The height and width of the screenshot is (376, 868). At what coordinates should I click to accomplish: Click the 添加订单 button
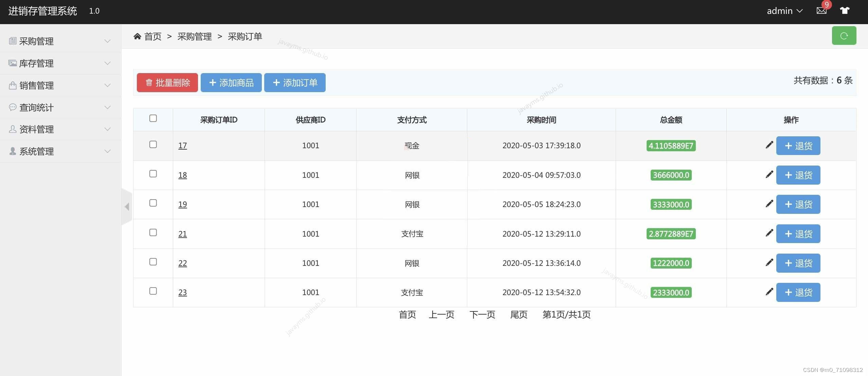(295, 83)
